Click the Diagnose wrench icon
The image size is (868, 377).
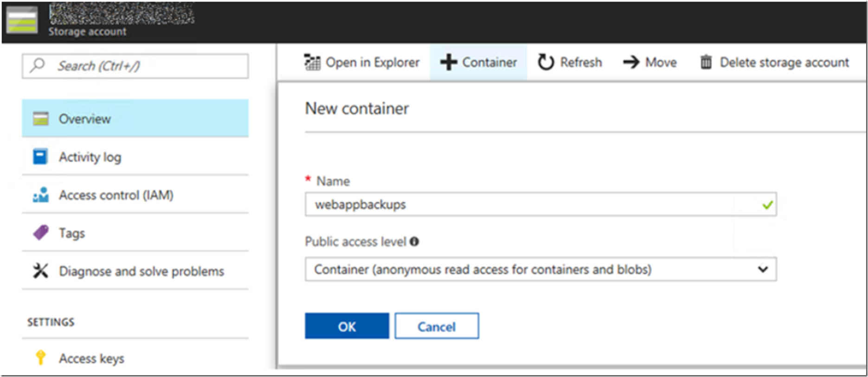point(40,270)
